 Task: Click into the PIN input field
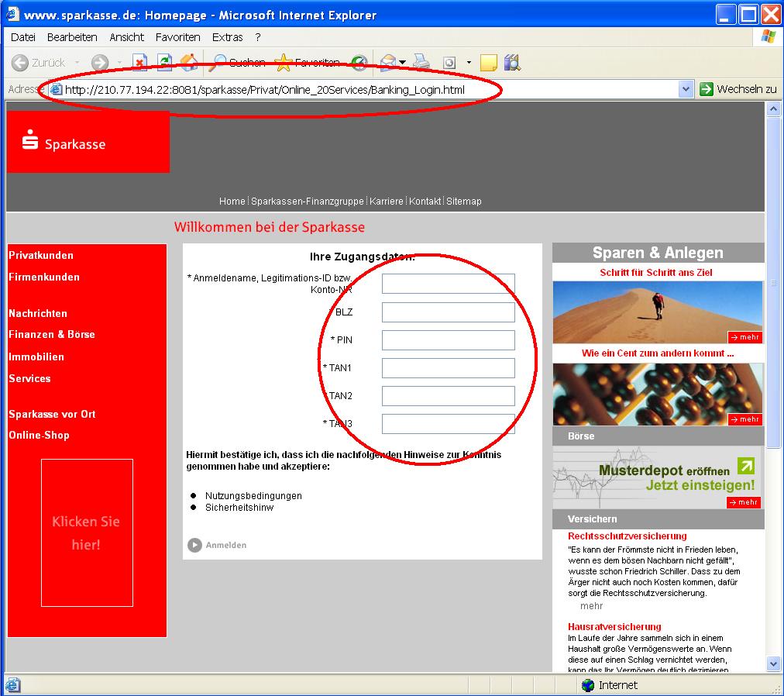[449, 340]
